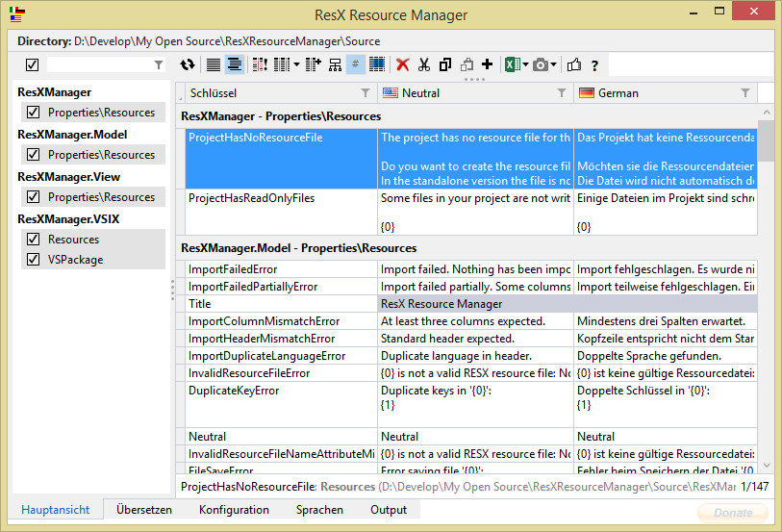Open the Output tab

click(x=389, y=510)
